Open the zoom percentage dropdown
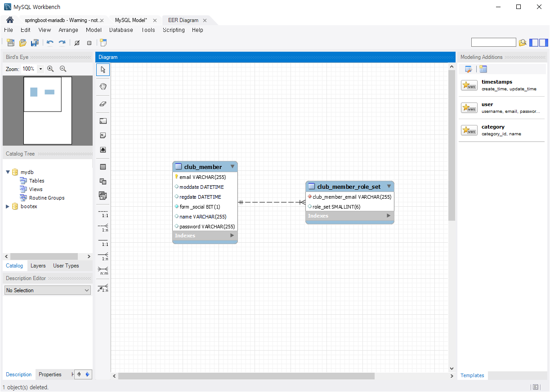Screen dimensions: 550x392 [x=41, y=69]
